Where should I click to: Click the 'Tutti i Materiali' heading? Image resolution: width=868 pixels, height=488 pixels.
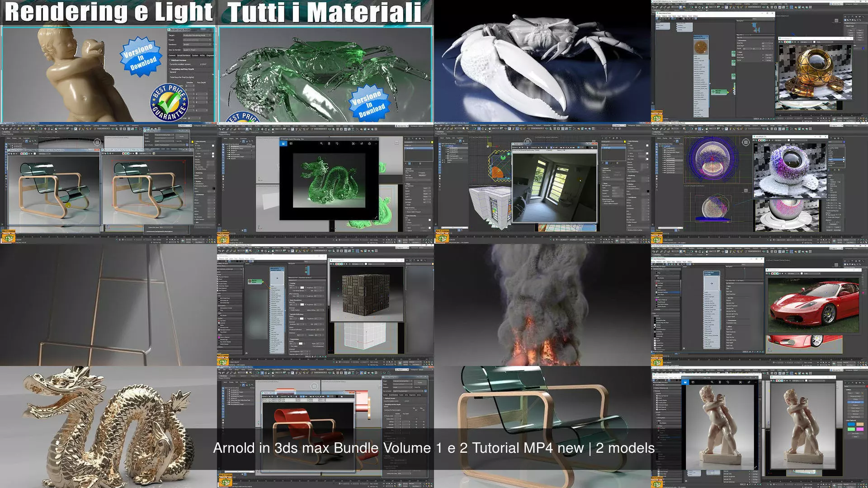point(324,12)
